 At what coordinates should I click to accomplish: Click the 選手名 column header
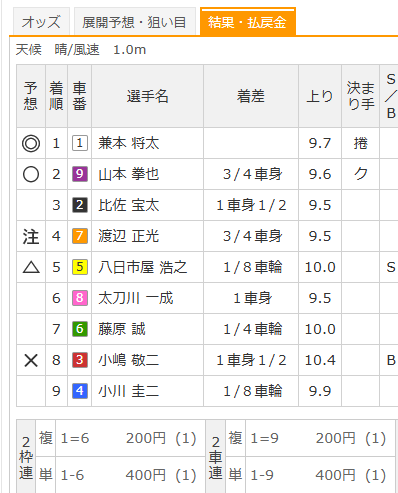click(x=147, y=96)
